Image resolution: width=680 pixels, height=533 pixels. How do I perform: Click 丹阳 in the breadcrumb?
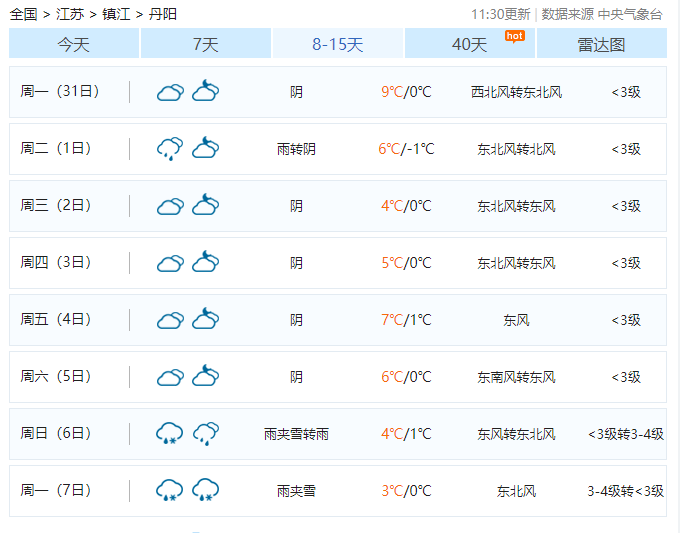click(163, 14)
